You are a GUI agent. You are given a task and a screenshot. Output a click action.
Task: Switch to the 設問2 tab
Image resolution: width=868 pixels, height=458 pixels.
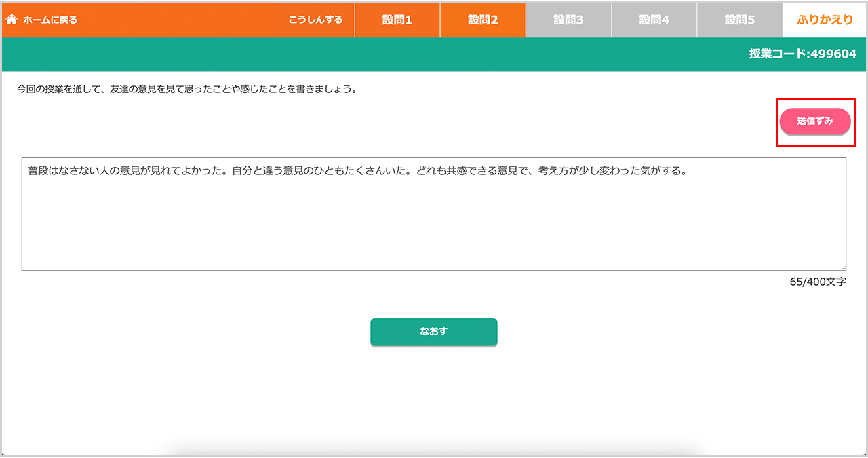point(482,20)
